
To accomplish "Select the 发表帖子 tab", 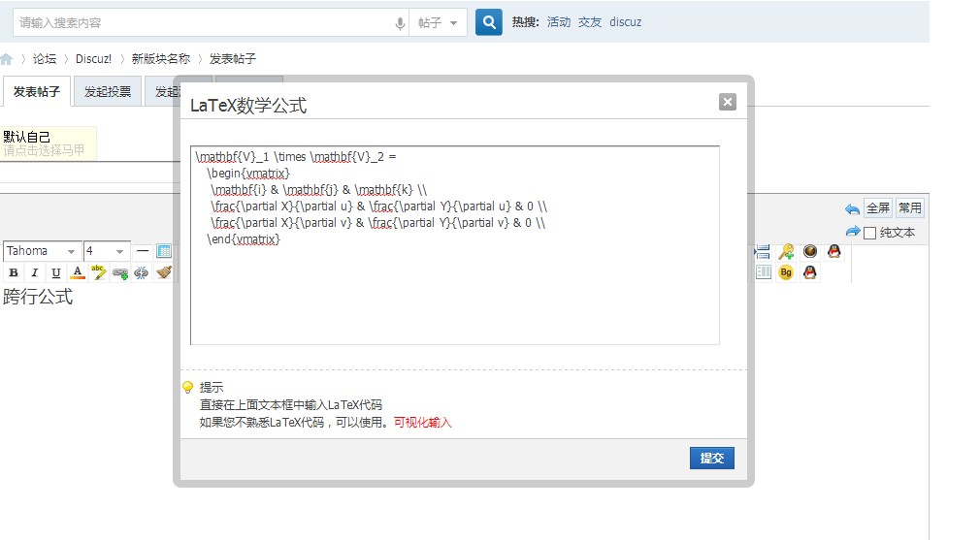I will (37, 92).
